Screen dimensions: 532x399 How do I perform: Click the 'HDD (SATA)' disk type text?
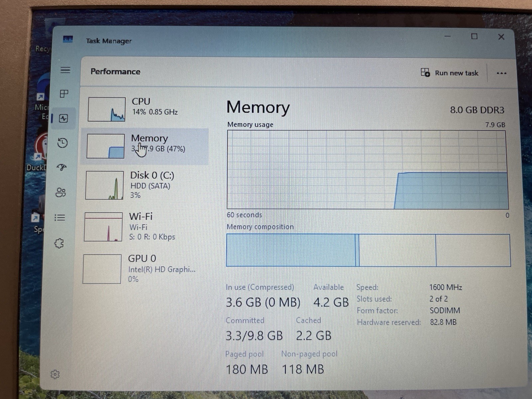[150, 186]
